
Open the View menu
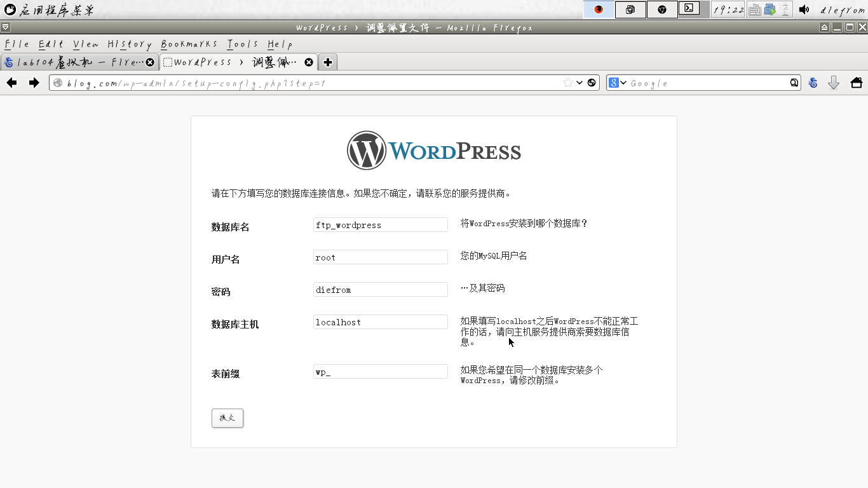pyautogui.click(x=86, y=44)
